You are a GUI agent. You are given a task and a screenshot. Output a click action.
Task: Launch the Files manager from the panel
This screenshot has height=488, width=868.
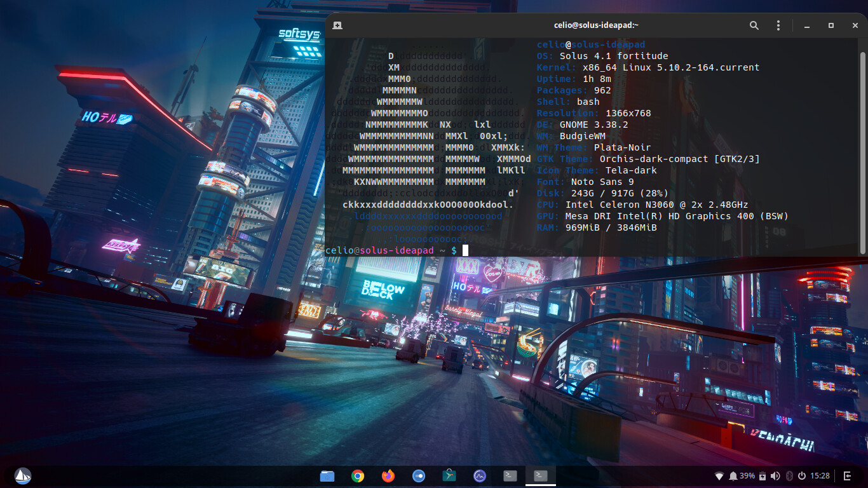(x=327, y=475)
